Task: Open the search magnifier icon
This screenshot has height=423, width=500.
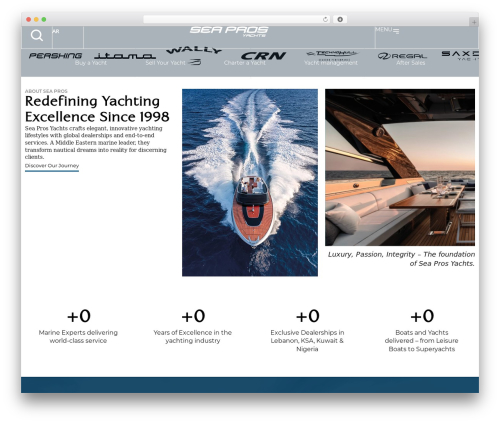Action: coord(37,35)
